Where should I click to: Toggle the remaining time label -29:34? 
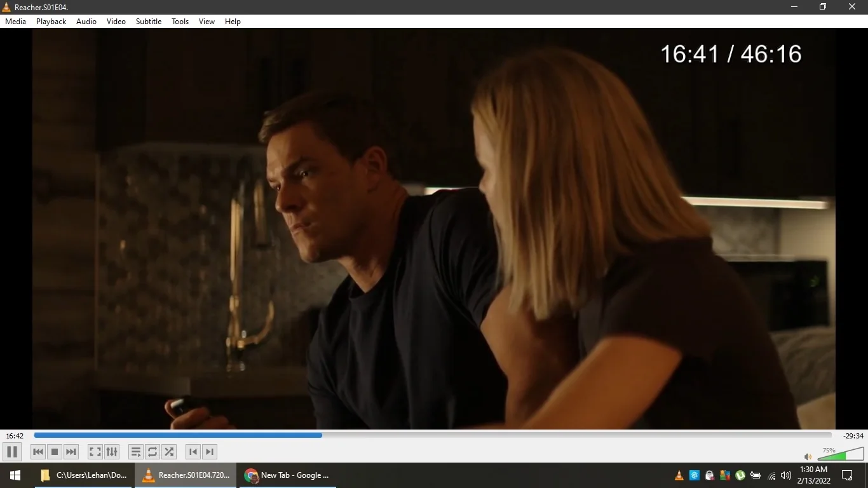click(x=853, y=436)
